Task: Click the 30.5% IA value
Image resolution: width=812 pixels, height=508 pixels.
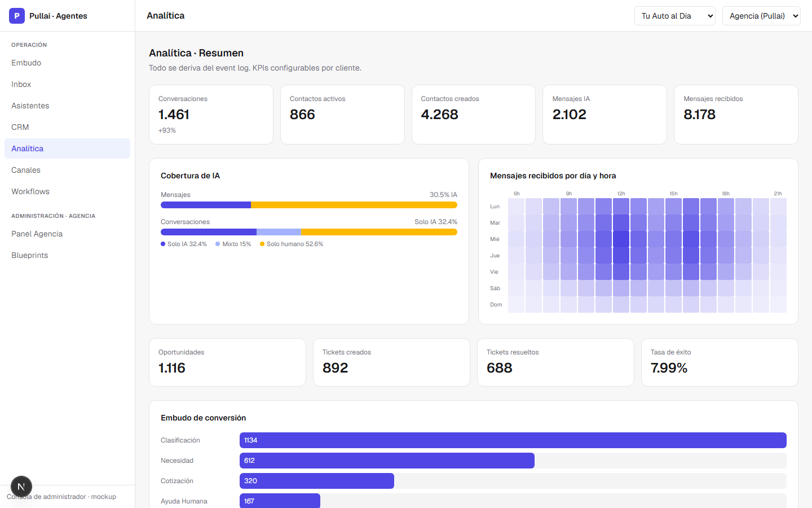Action: click(443, 195)
